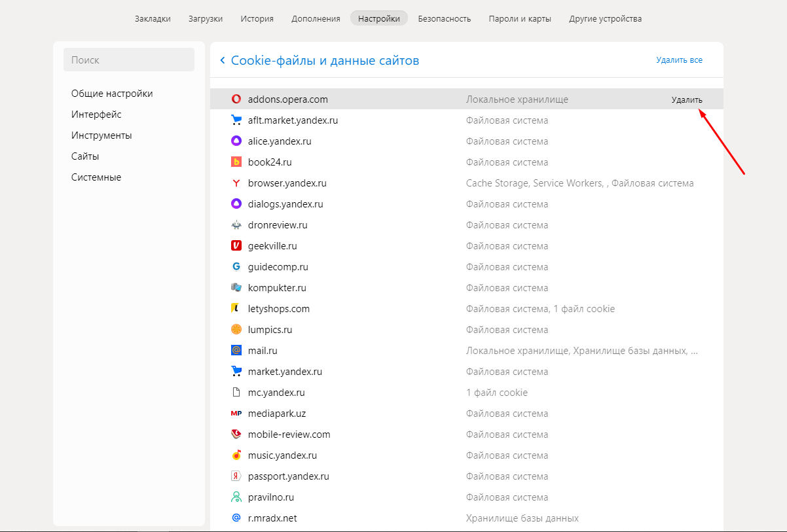787x532 pixels.
Task: Click the Alice icon beside alice.yandex.ru
Action: coord(236,141)
